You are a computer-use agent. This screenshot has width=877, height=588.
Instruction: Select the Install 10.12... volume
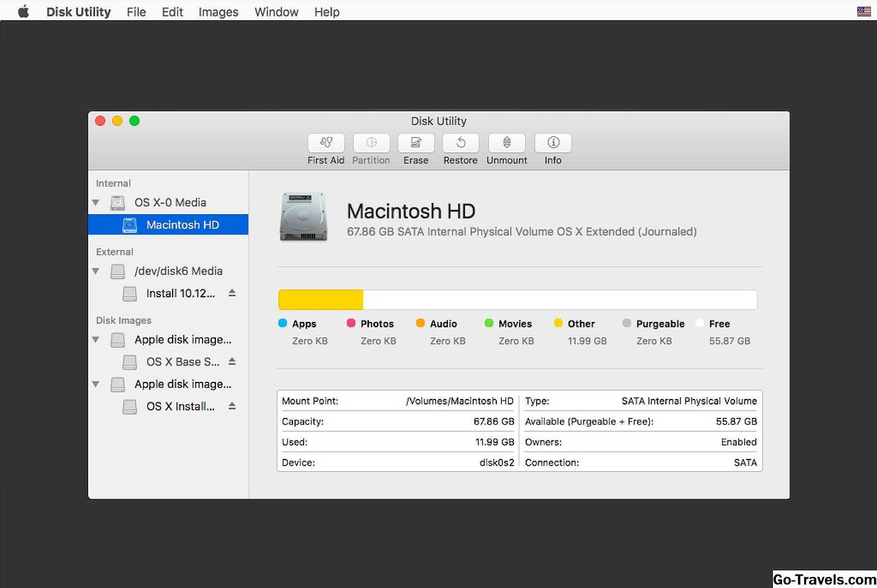tap(180, 294)
